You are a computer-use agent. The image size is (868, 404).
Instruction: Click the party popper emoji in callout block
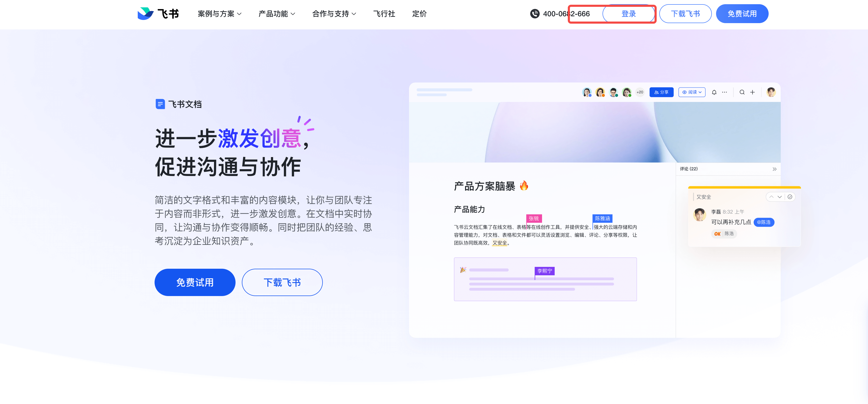[x=463, y=270]
